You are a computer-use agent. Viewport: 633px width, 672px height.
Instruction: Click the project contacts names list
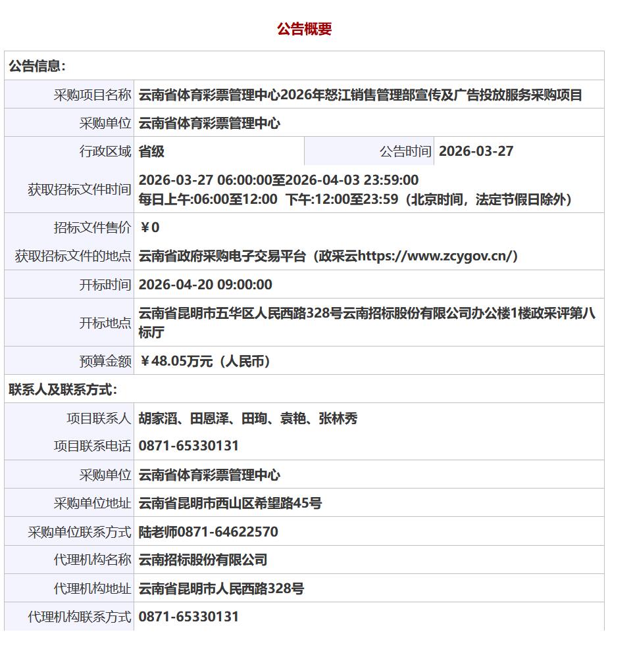[248, 418]
